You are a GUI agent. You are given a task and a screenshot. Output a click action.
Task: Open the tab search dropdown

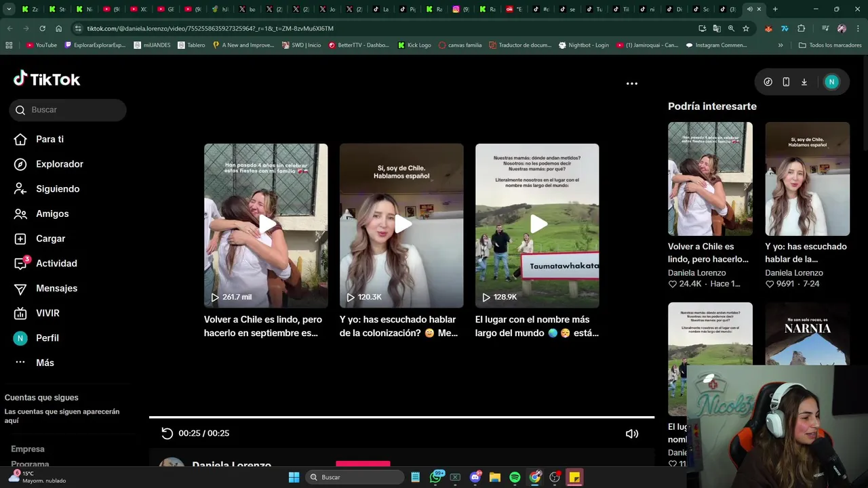click(9, 9)
